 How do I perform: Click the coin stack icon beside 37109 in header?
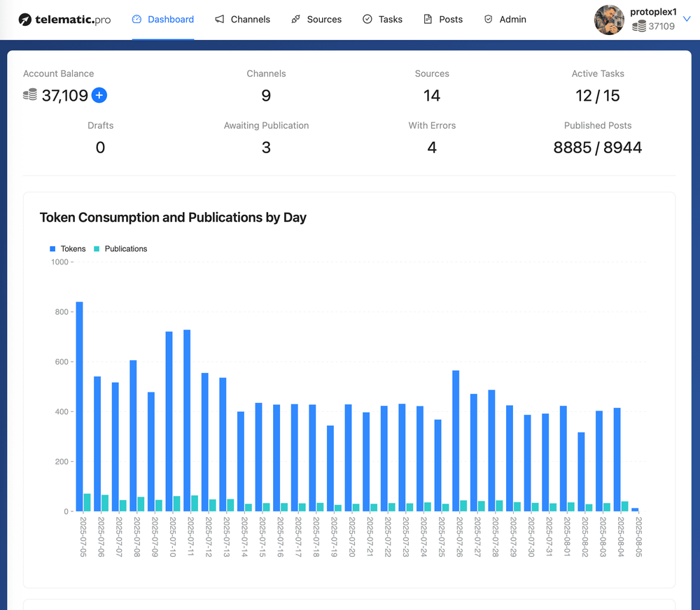[x=639, y=27]
